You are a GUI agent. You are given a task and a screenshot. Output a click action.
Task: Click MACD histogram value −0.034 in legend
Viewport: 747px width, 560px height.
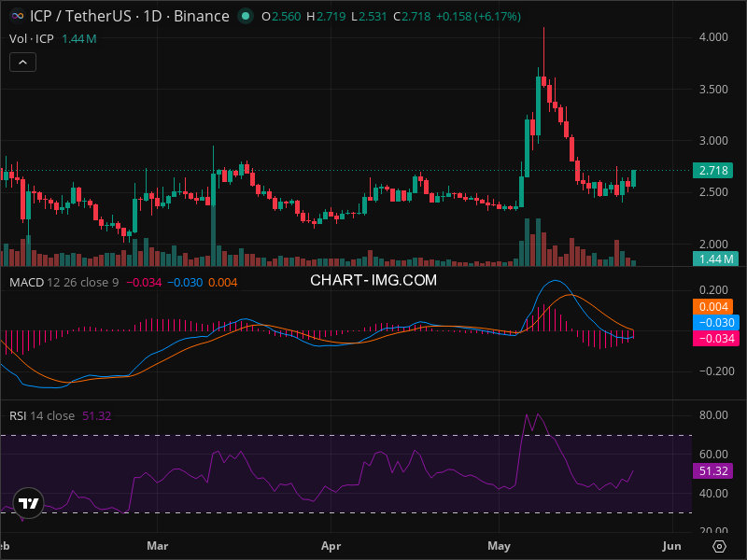(x=144, y=283)
